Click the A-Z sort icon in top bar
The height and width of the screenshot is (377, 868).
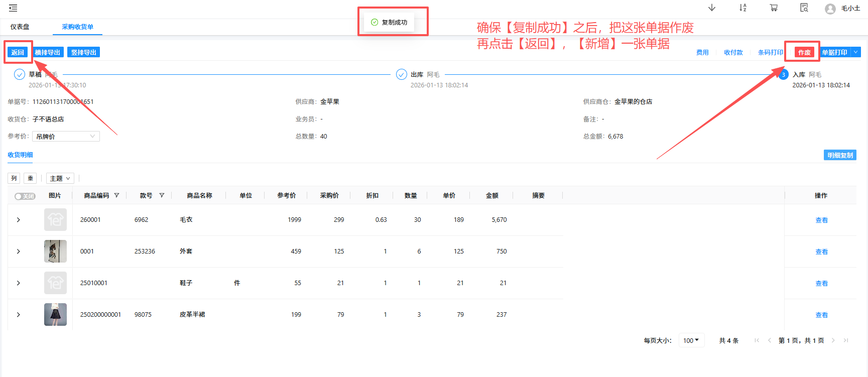[743, 8]
